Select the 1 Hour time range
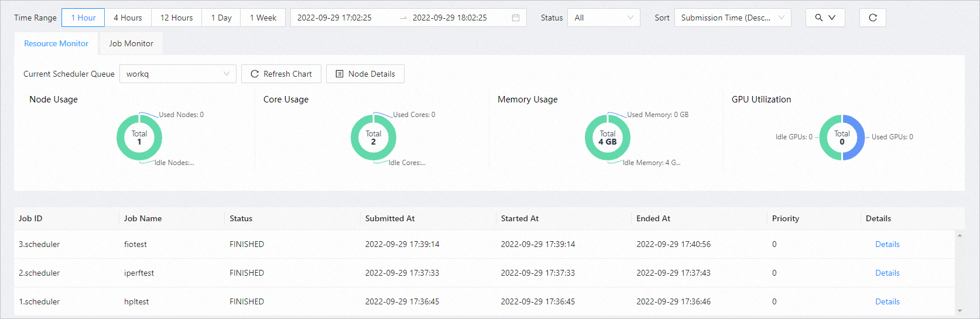Viewport: 980px width, 319px height. point(83,18)
